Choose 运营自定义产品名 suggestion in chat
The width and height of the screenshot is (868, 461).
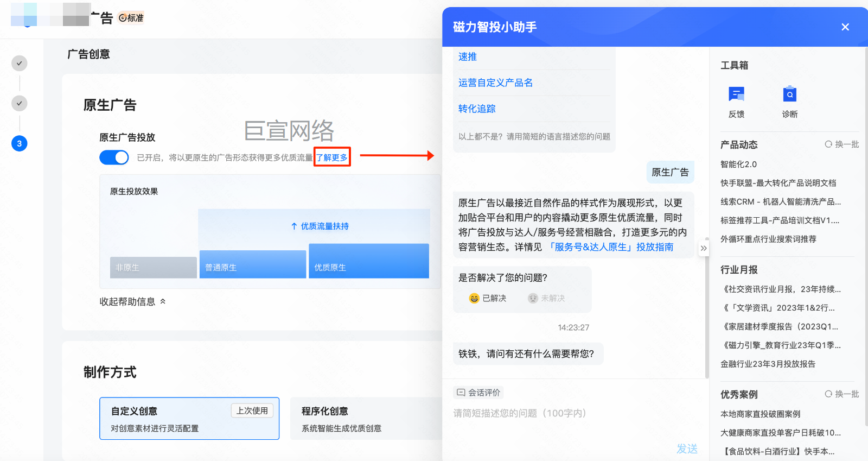click(495, 83)
